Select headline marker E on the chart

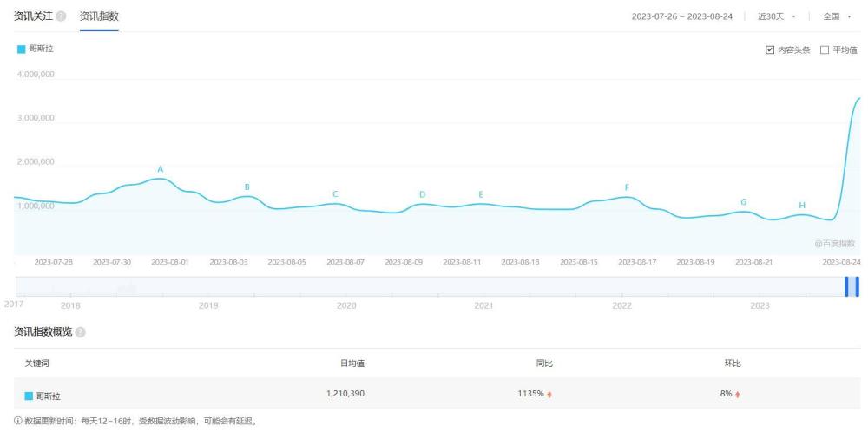coord(481,194)
